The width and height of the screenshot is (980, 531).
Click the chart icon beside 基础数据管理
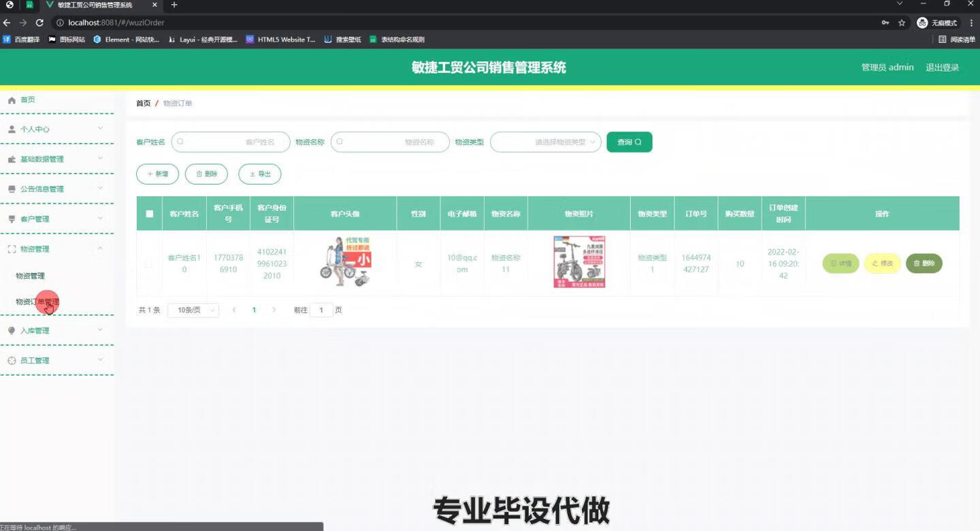click(x=11, y=159)
